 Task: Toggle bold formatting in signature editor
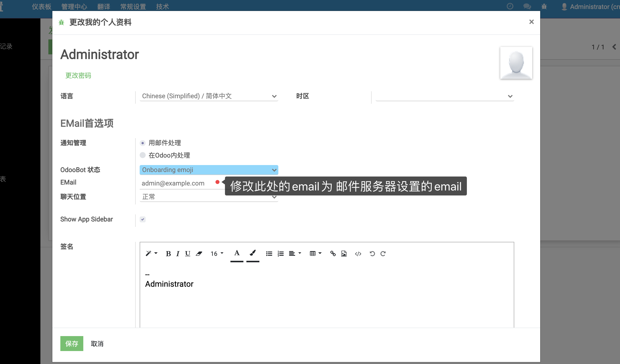[x=168, y=254]
